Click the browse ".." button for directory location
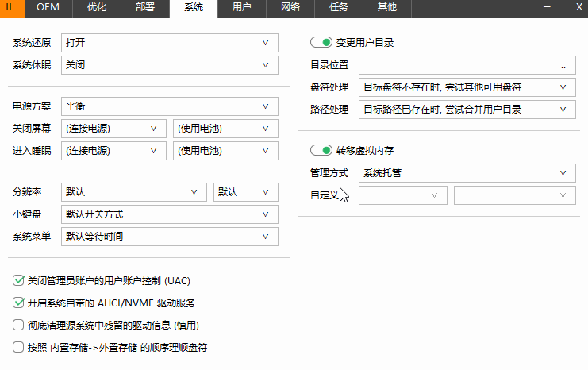This screenshot has width=588, height=370. pyautogui.click(x=563, y=65)
